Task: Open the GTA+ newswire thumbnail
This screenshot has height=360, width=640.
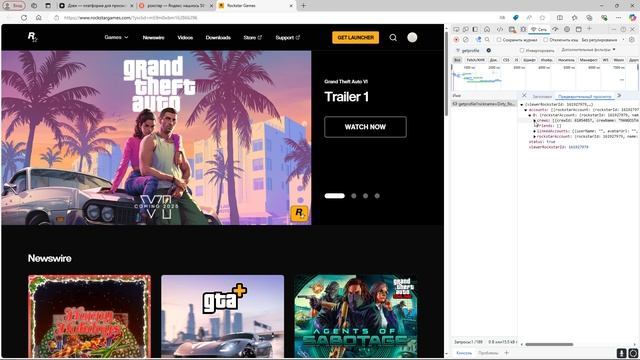Action: point(222,316)
